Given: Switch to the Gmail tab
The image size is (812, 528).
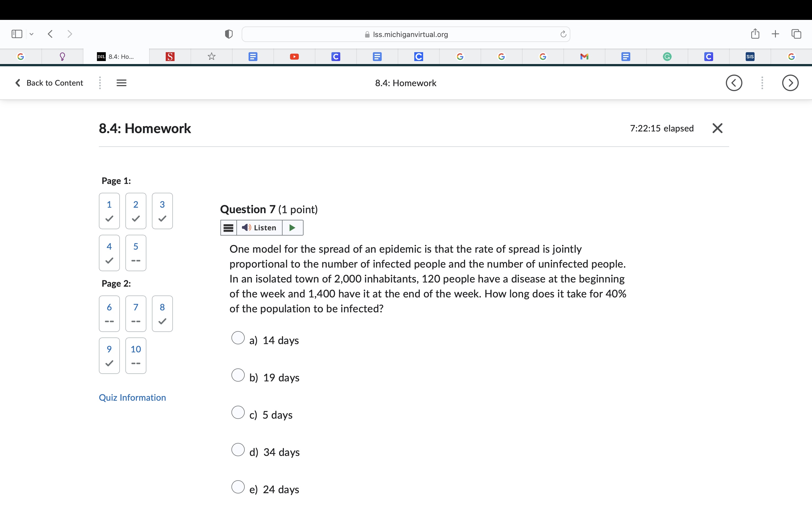Looking at the screenshot, I should (x=584, y=56).
